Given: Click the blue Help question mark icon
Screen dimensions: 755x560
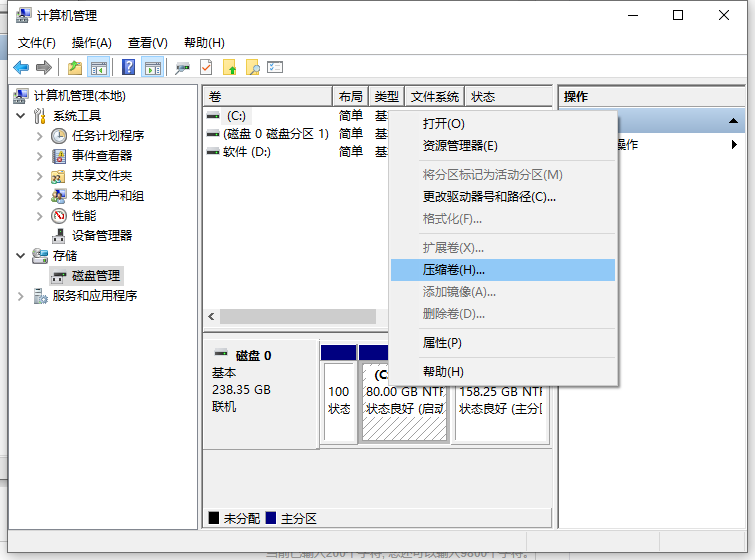Looking at the screenshot, I should click(x=128, y=67).
